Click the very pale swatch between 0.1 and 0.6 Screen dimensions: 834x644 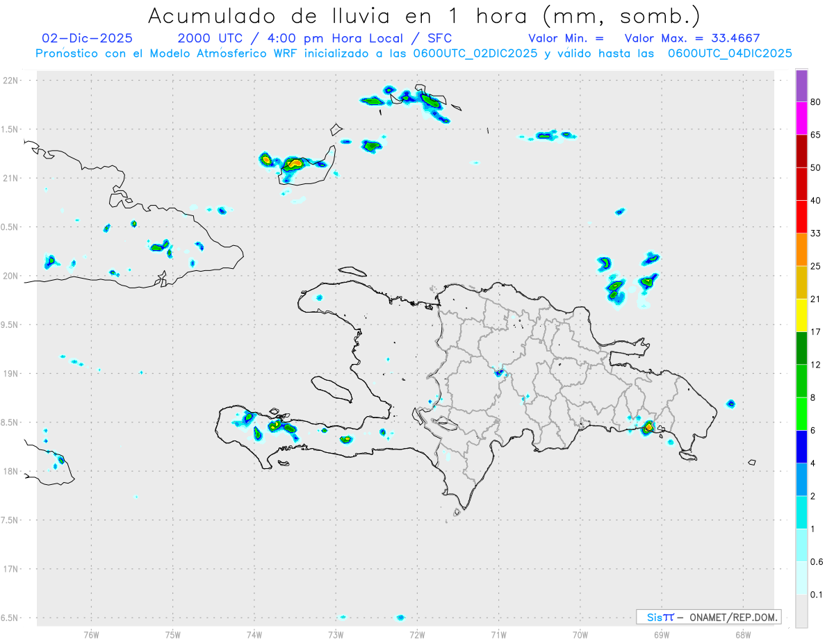(801, 577)
